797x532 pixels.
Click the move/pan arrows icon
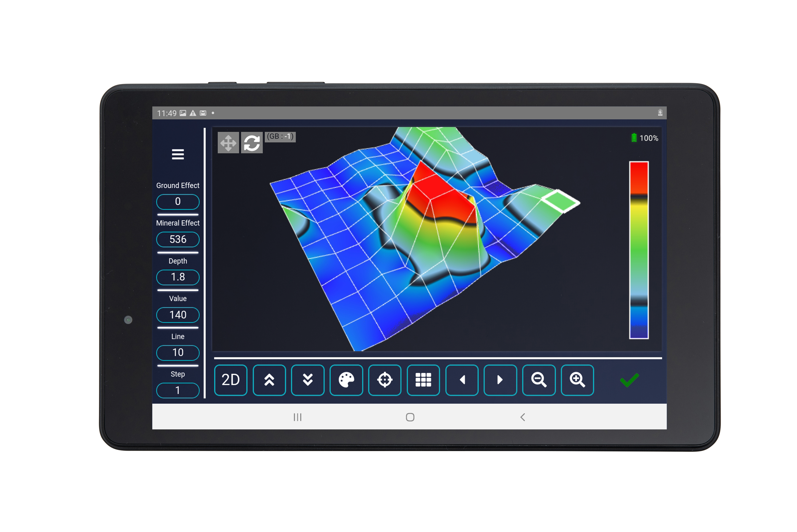(x=228, y=143)
